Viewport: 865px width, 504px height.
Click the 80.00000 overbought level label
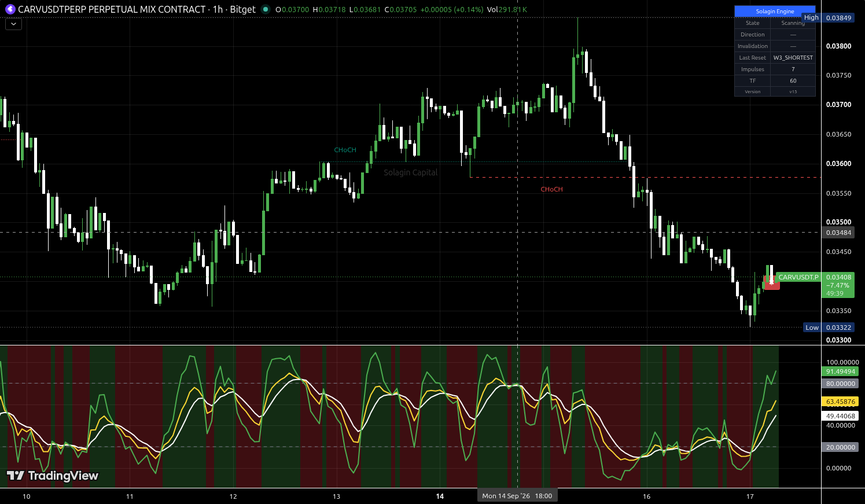[x=840, y=384]
